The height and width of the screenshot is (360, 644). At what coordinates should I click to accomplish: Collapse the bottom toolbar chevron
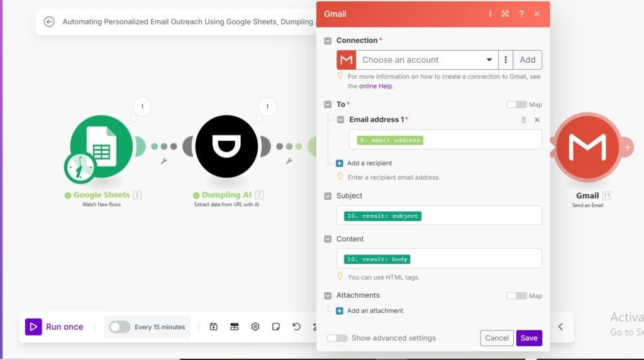pos(560,327)
